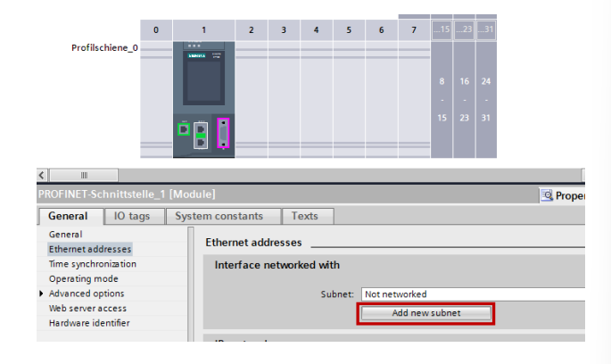Expand the Advanced options tree node

[42, 294]
